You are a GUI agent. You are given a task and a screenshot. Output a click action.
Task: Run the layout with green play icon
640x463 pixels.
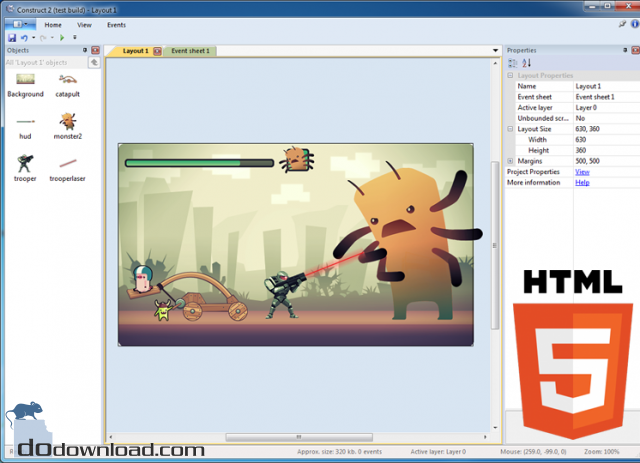click(62, 38)
